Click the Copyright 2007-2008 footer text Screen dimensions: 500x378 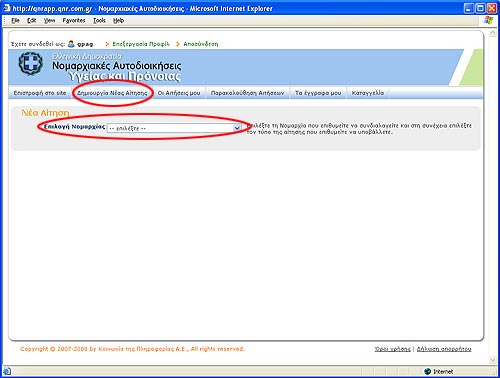[132, 349]
